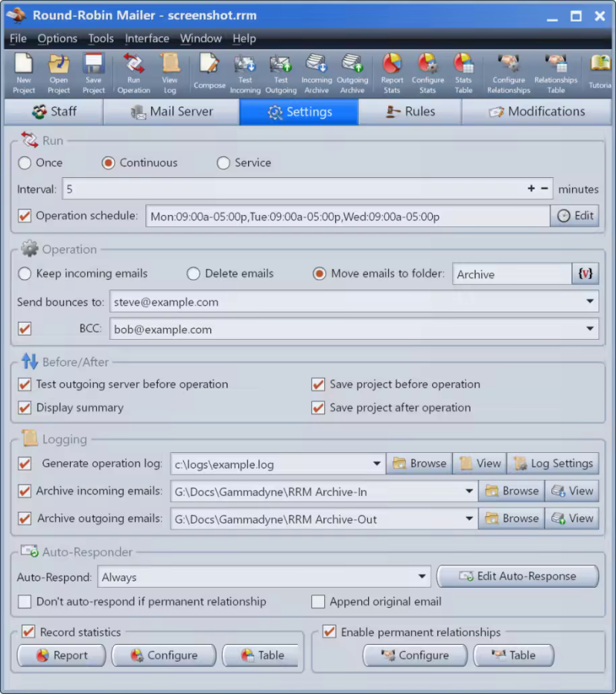Click the Log Settings button
Viewport: 616px width, 694px height.
553,464
